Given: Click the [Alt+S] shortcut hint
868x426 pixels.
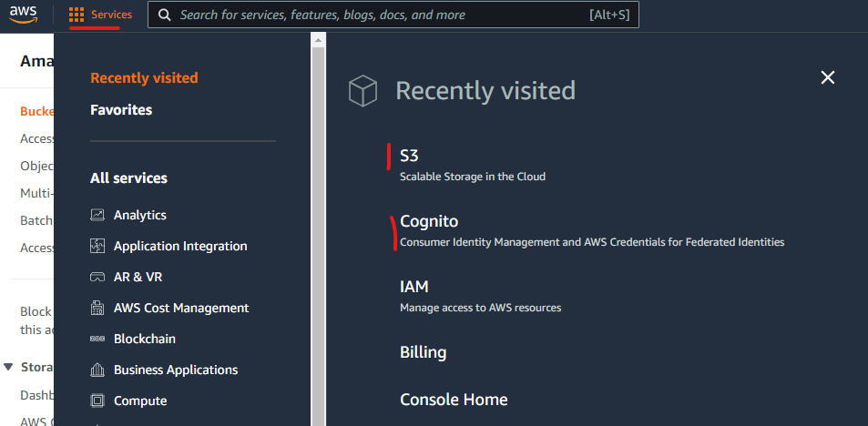Looking at the screenshot, I should point(609,15).
